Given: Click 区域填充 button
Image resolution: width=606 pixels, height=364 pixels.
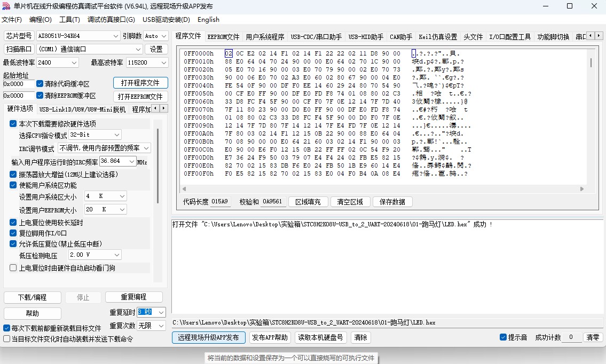Looking at the screenshot, I should coord(308,202).
